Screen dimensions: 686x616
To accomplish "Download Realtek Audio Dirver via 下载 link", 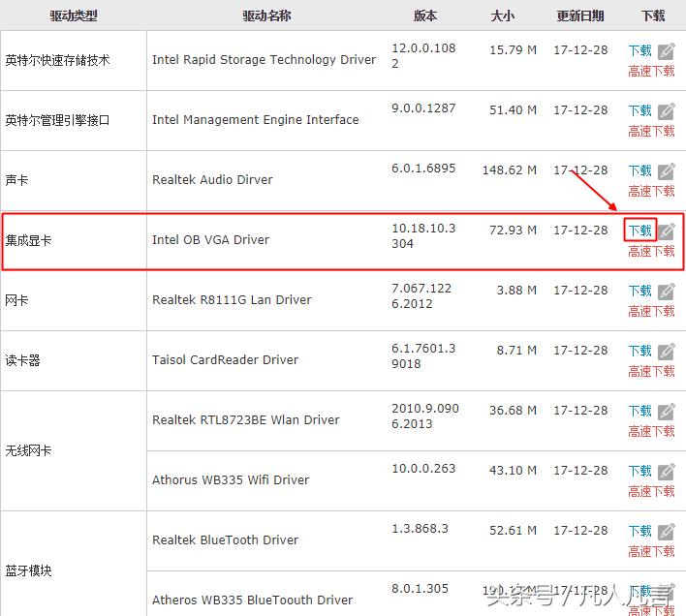I will 640,170.
